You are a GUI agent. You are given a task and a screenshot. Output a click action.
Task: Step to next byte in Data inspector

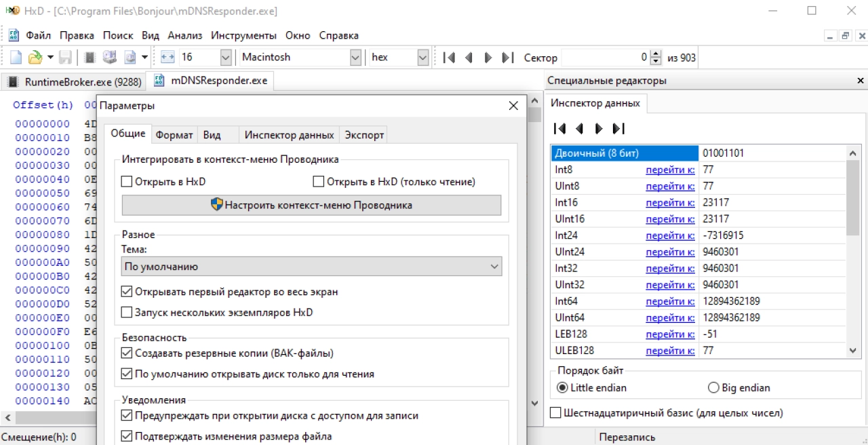pos(599,128)
